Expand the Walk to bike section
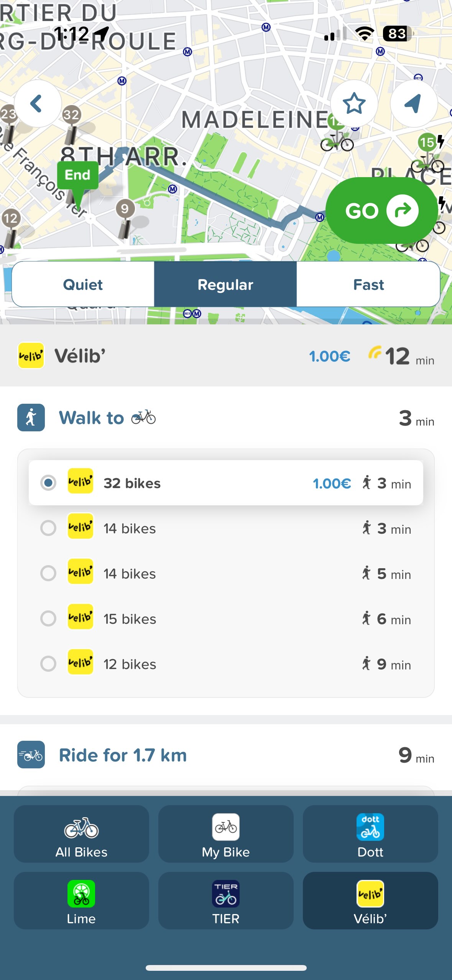Viewport: 452px width, 980px height. click(x=225, y=418)
